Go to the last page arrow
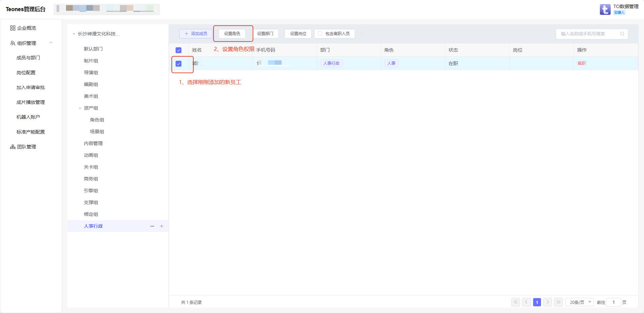The image size is (644, 313). [x=558, y=302]
